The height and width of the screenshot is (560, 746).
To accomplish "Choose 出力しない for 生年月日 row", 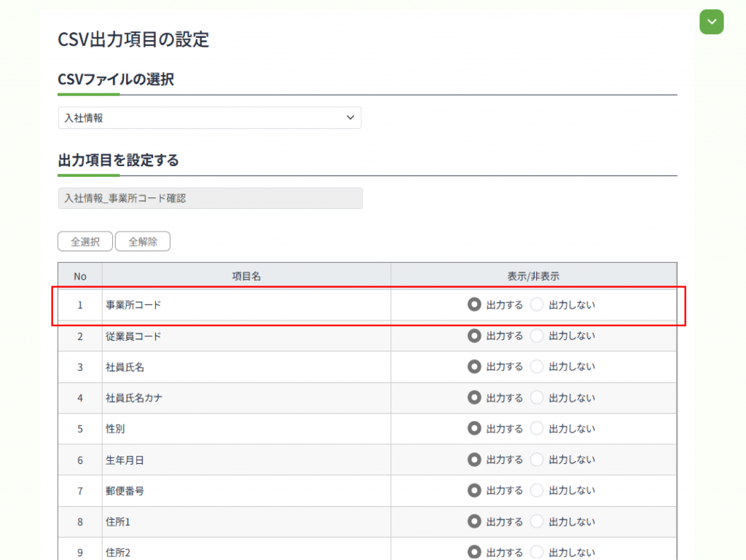I will click(x=538, y=460).
